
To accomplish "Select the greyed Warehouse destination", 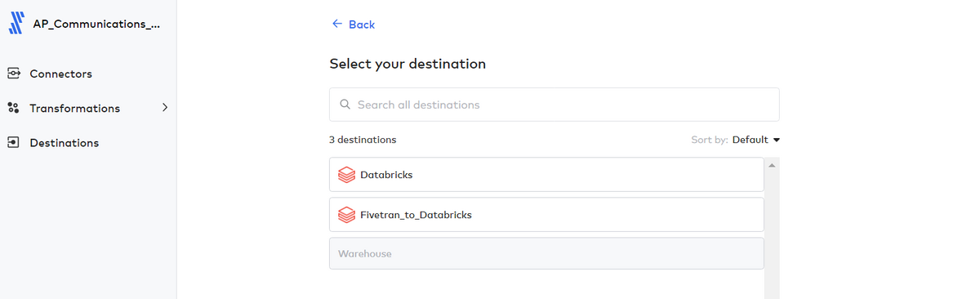I will click(546, 253).
